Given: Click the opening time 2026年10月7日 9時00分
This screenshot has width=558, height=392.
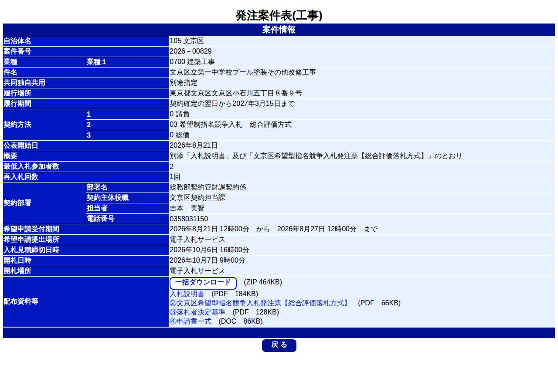Looking at the screenshot, I should (x=208, y=260).
